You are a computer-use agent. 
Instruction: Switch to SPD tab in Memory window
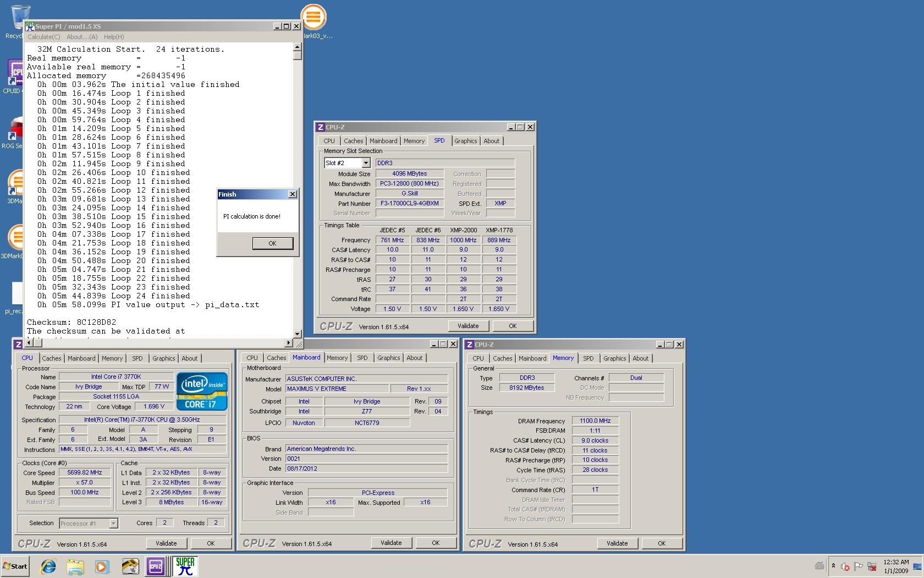coord(588,358)
